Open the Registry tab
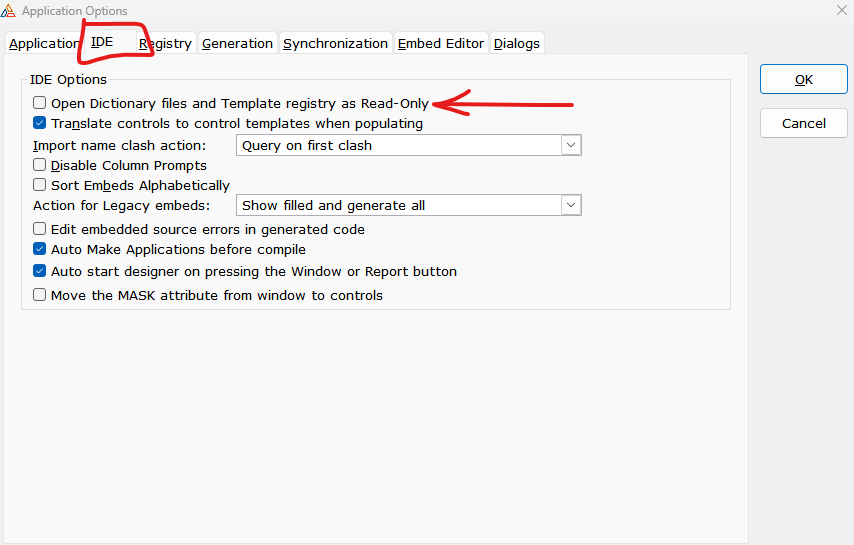Image resolution: width=854 pixels, height=545 pixels. [166, 44]
